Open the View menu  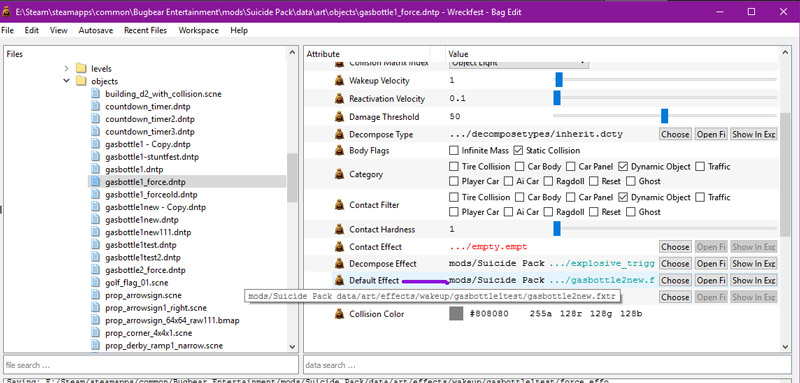pos(59,30)
